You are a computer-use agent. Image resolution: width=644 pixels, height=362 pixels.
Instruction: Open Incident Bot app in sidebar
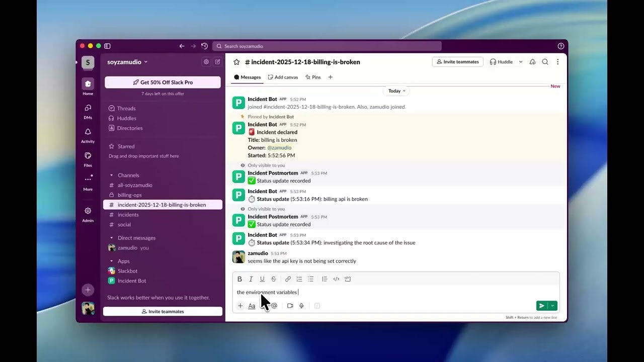coord(163,281)
